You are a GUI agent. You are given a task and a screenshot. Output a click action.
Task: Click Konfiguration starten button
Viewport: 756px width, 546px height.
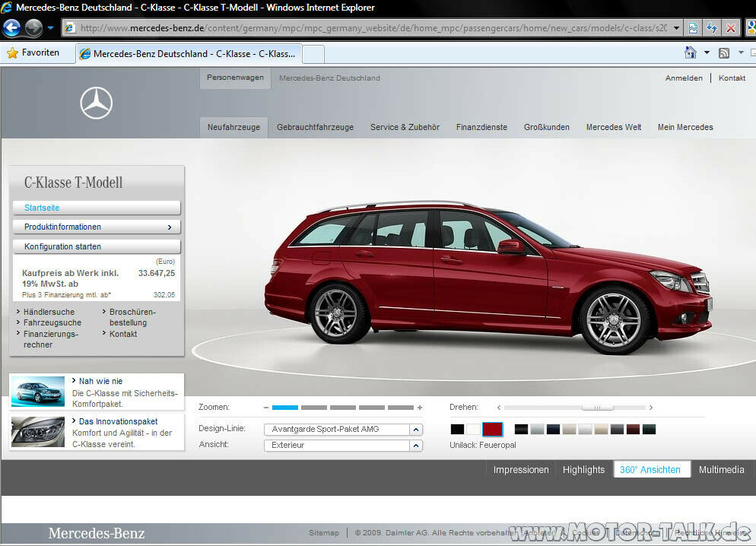pos(97,246)
